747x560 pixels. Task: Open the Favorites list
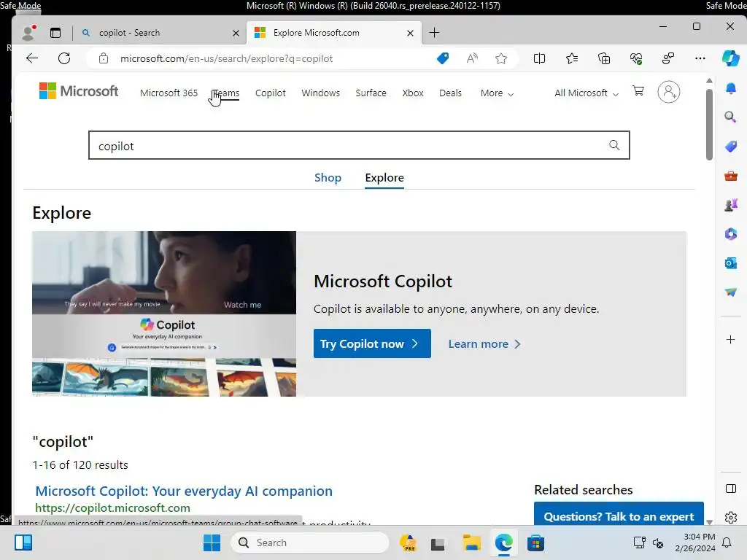(x=572, y=58)
